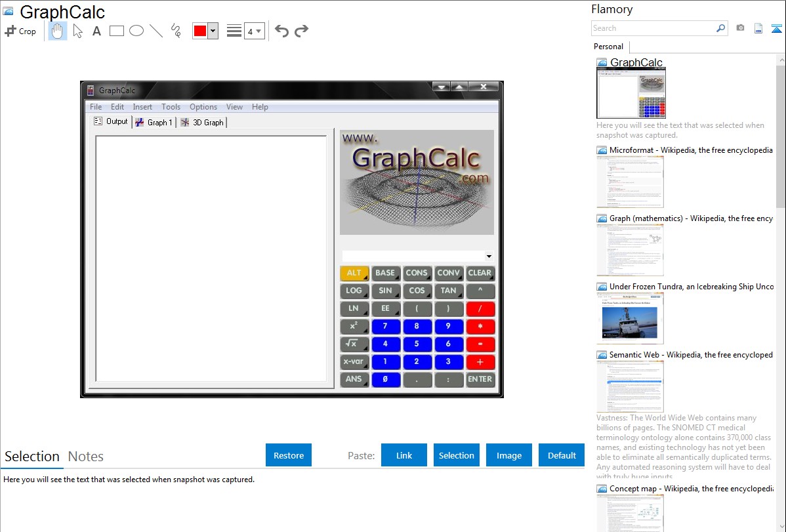
Task: Click the red divide key
Action: (x=480, y=309)
